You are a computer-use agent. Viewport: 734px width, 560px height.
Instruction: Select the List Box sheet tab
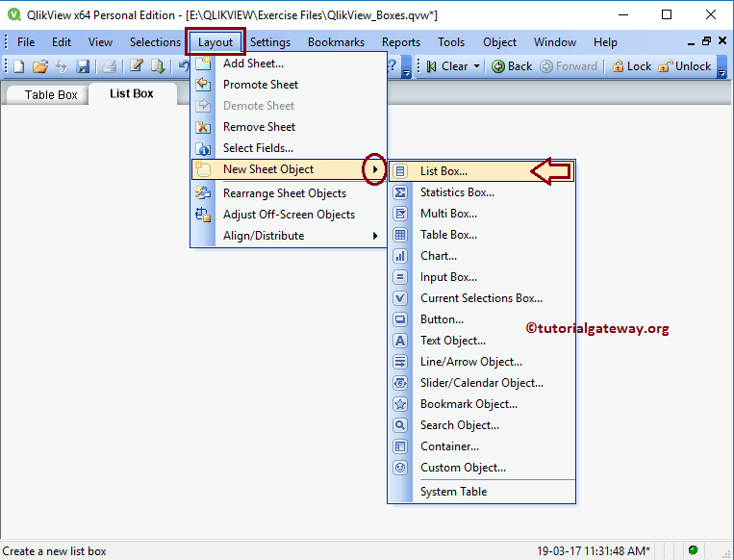[132, 93]
